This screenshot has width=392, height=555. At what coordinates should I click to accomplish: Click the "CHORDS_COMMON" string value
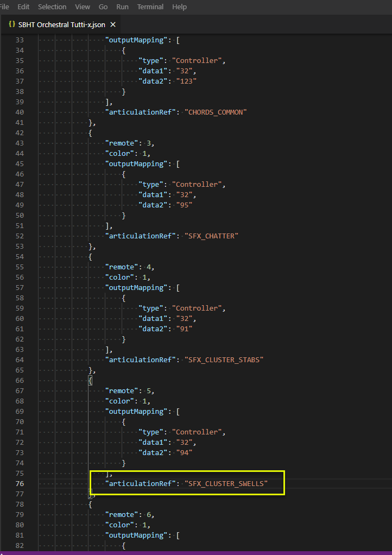click(x=216, y=112)
